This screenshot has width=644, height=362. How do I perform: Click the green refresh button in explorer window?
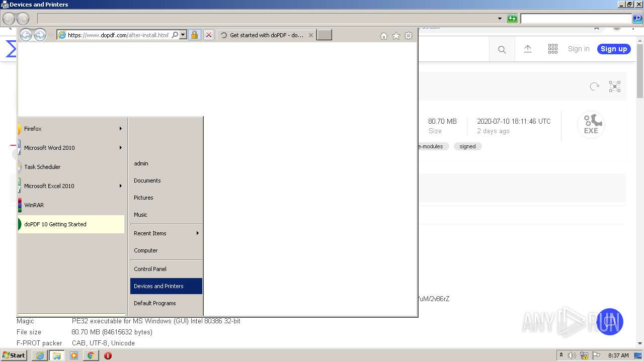(x=512, y=19)
